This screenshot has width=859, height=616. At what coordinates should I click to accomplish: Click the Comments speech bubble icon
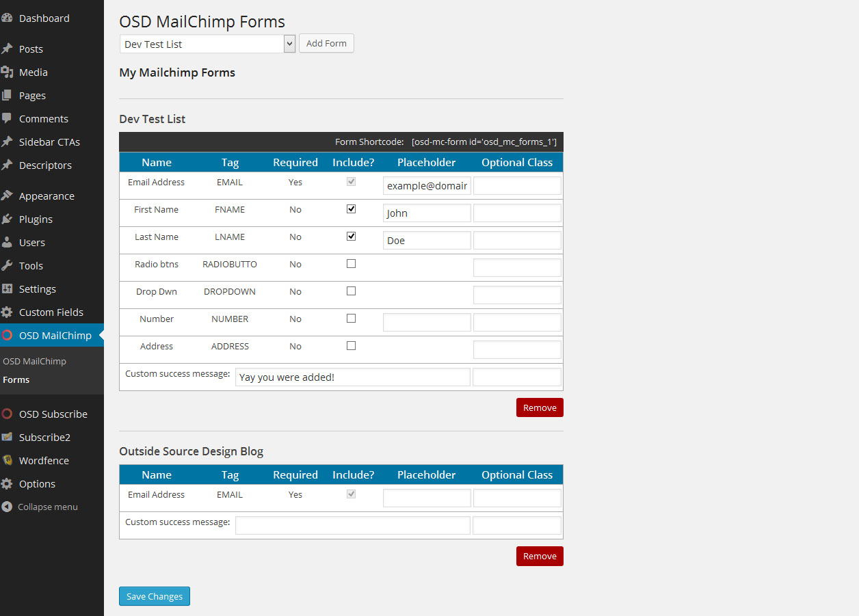point(7,119)
